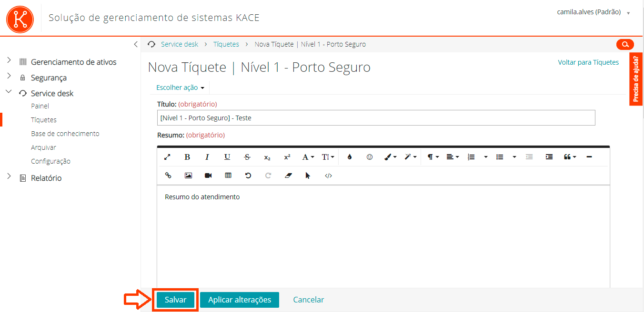Collapse the left sidebar chevron
644x312 pixels.
pyautogui.click(x=136, y=44)
